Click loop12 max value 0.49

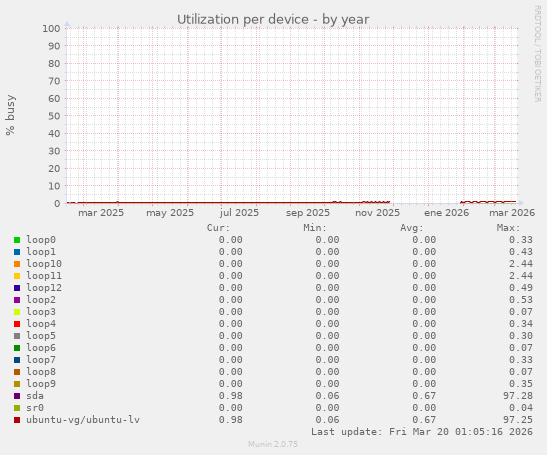pyautogui.click(x=521, y=288)
